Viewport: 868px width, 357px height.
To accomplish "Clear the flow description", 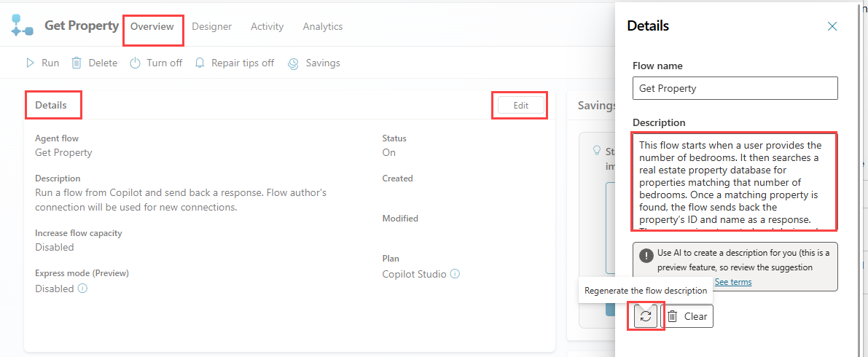I will click(x=687, y=317).
